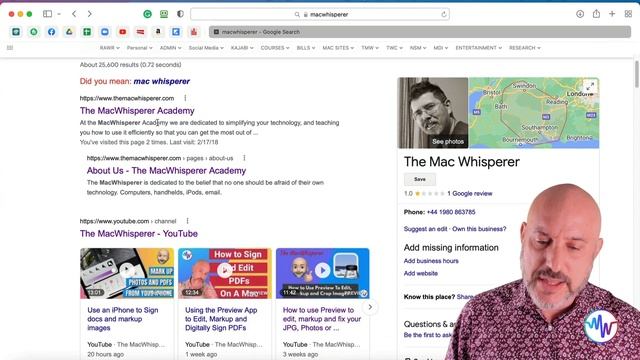Open the red striped pinned tab
The width and height of the screenshot is (640, 360).
click(140, 32)
